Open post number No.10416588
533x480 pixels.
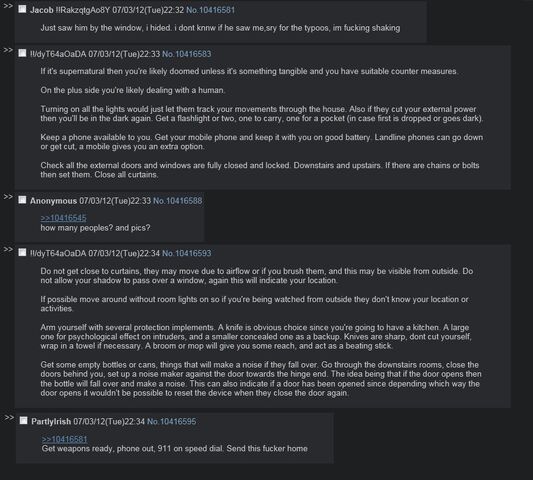(177, 201)
